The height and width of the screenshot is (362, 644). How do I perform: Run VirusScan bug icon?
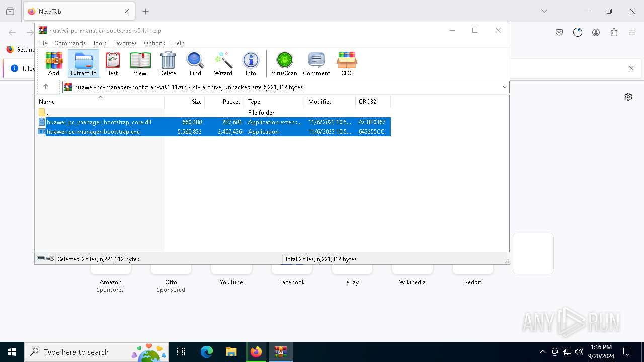click(284, 64)
